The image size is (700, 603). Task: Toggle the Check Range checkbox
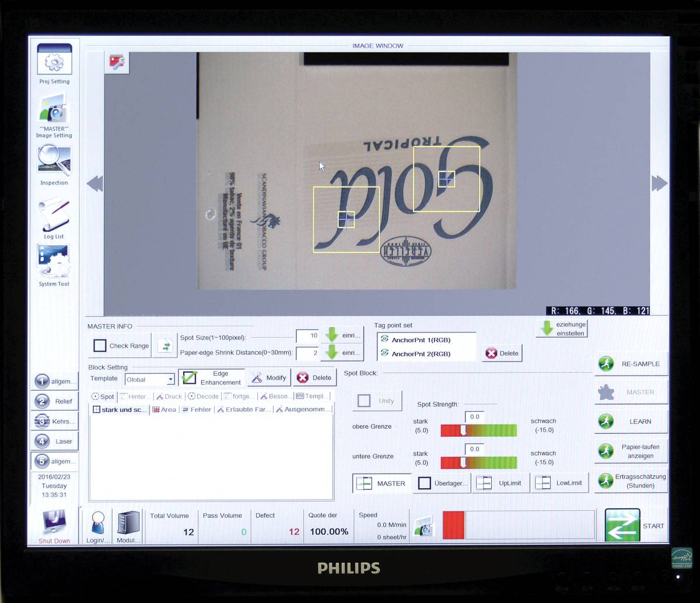pyautogui.click(x=100, y=346)
